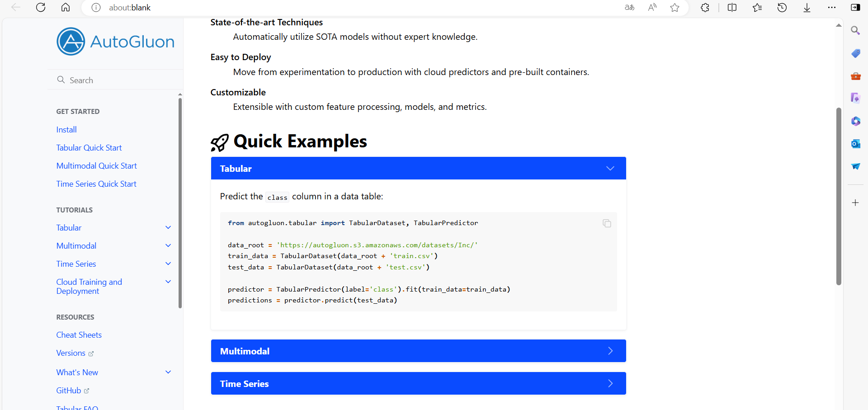
Task: Go to browser home page
Action: point(66,8)
